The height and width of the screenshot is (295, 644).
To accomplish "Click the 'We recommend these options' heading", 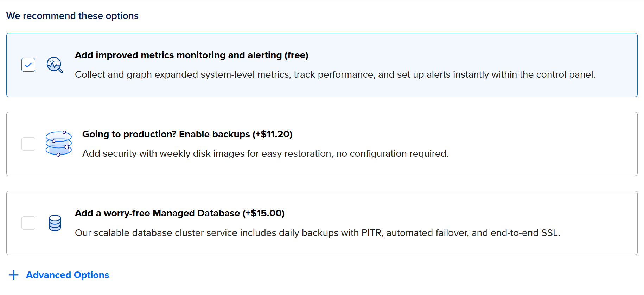I will tap(72, 16).
